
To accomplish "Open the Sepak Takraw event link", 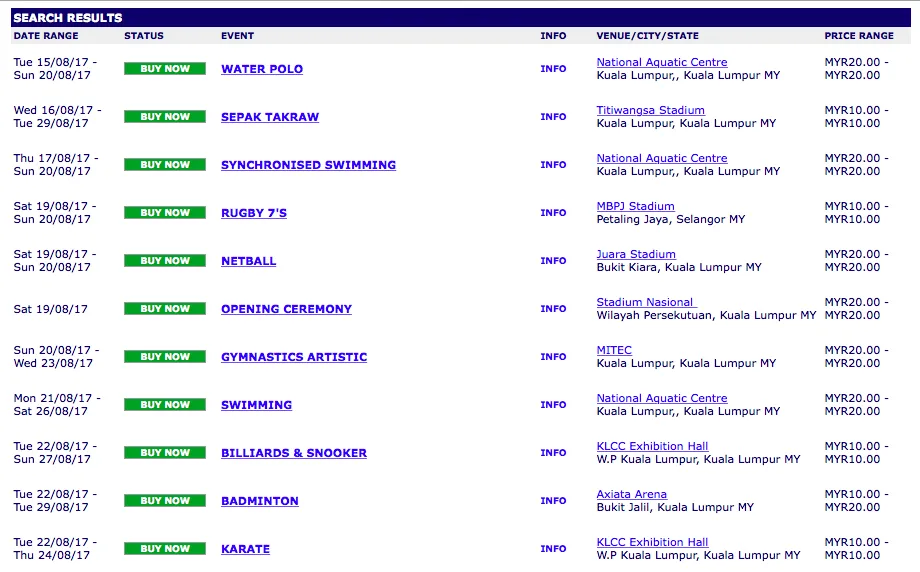I will tap(270, 117).
